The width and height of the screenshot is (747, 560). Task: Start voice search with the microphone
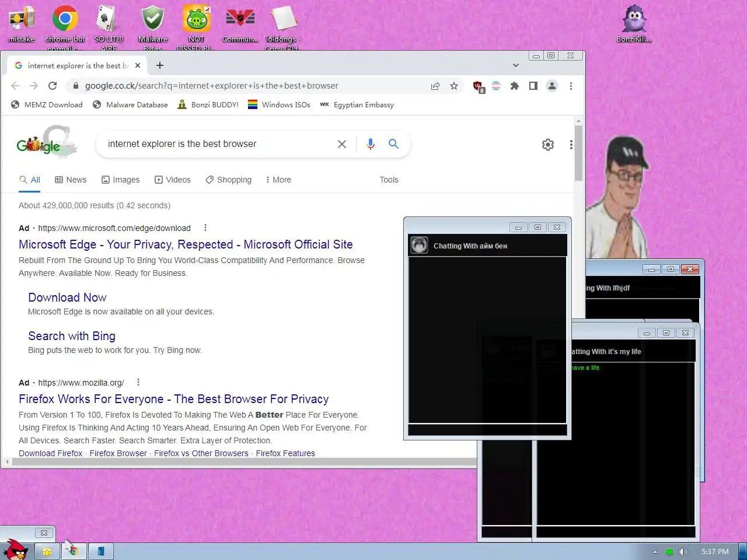click(x=371, y=144)
